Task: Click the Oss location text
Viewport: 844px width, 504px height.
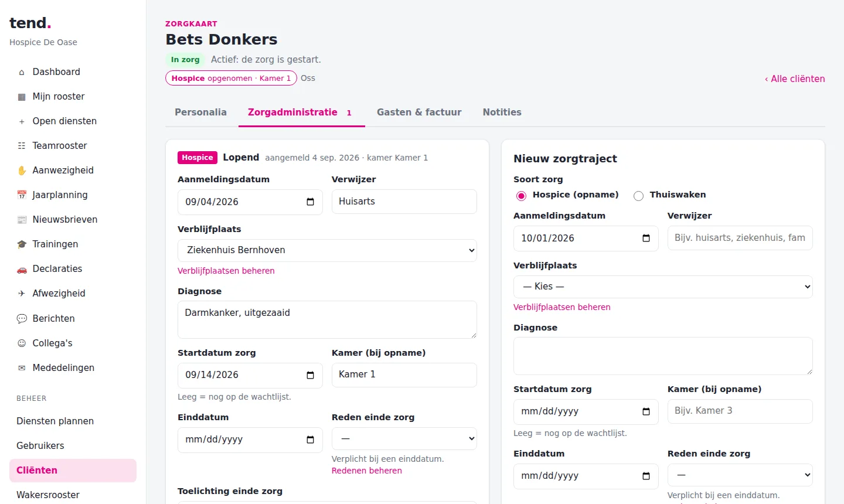Action: click(x=308, y=78)
